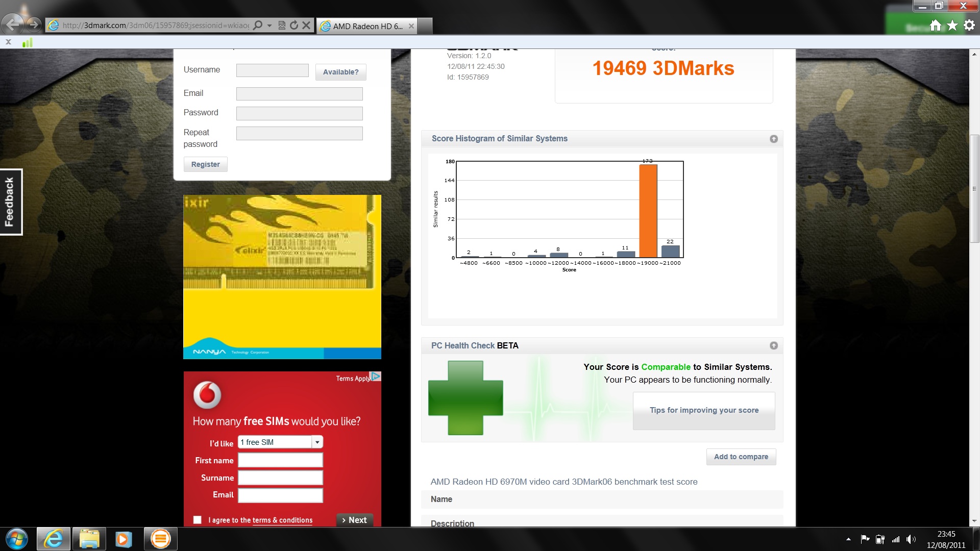Tick the agree to terms & conditions checkbox
The width and height of the screenshot is (980, 551).
[x=198, y=520]
